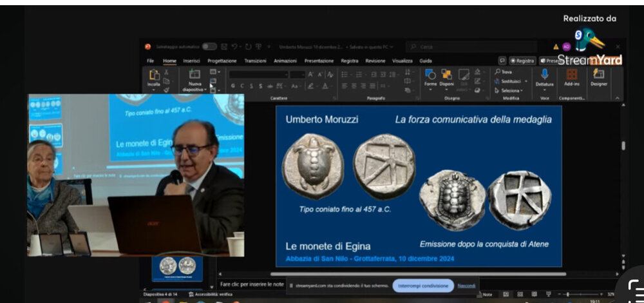Switch to the Transizioni tab
Screen dimensions: 644x303
[x=255, y=61]
